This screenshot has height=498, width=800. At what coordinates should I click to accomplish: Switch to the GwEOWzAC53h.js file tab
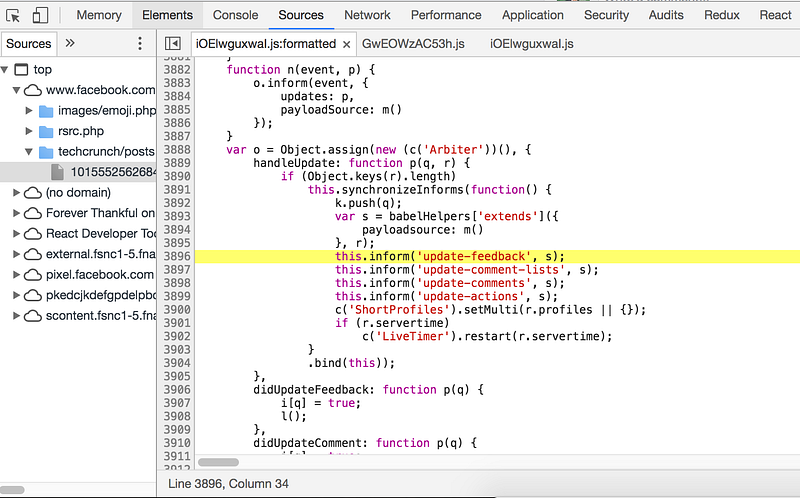pos(413,44)
